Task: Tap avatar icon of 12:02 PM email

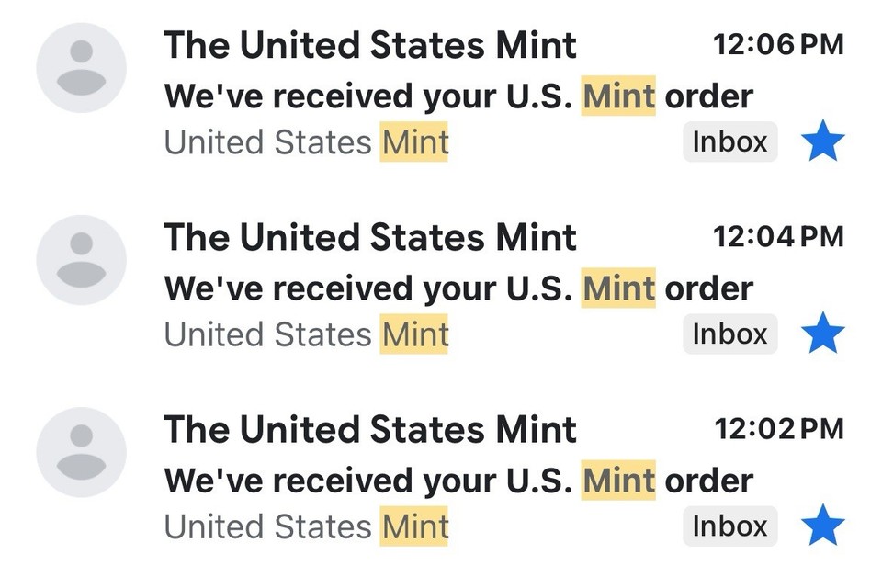Action: click(81, 452)
